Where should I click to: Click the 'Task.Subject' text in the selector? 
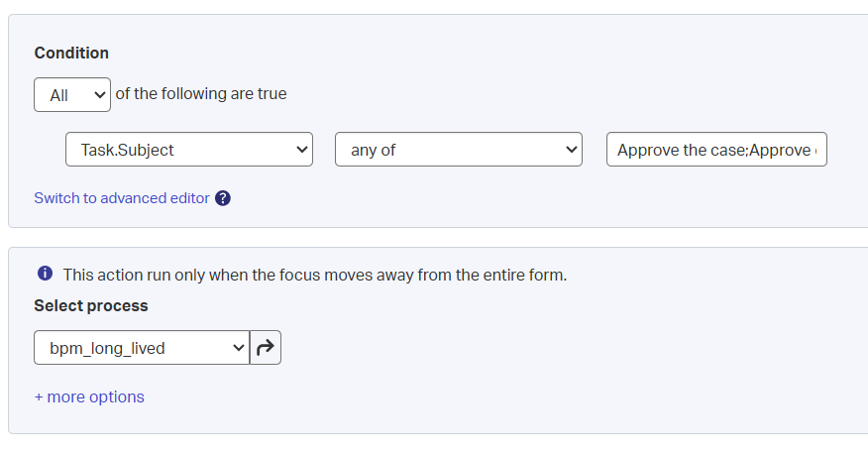tap(128, 151)
